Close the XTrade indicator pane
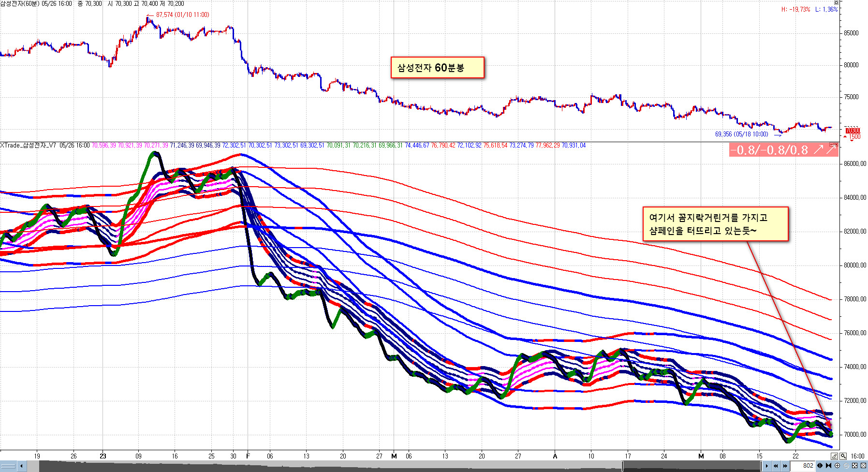This screenshot has height=472, width=868. coord(836,145)
